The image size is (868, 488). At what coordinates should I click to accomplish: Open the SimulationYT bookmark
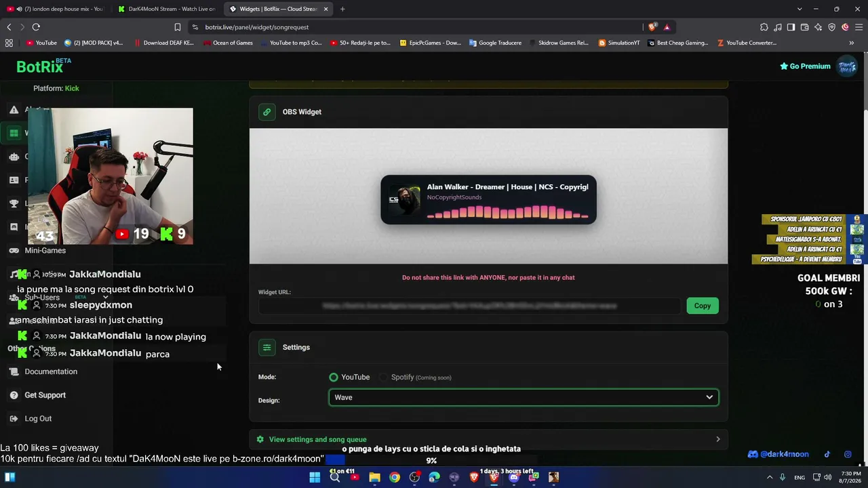pyautogui.click(x=619, y=43)
